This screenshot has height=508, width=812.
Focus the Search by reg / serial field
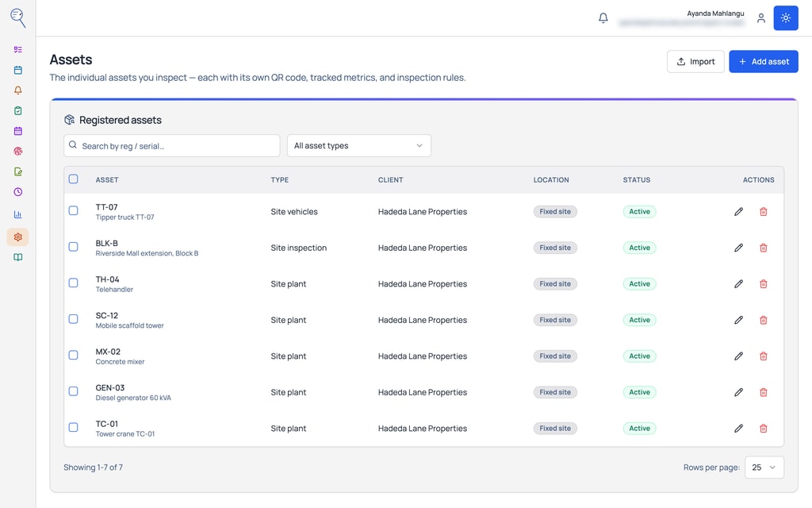pos(172,146)
